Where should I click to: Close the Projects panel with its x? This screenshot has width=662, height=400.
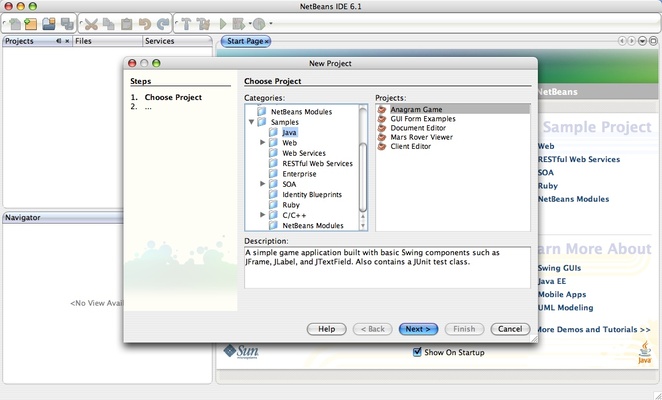[x=67, y=41]
